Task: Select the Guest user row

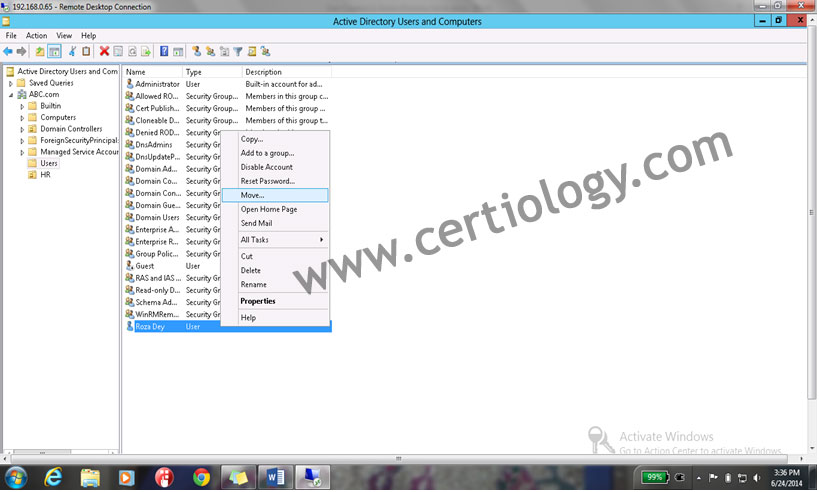Action: (172, 266)
